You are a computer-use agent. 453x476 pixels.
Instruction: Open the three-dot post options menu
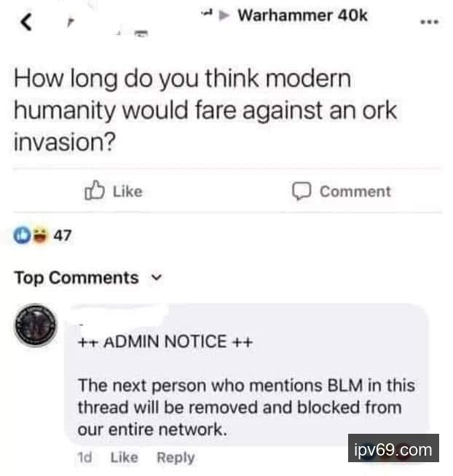tap(429, 22)
